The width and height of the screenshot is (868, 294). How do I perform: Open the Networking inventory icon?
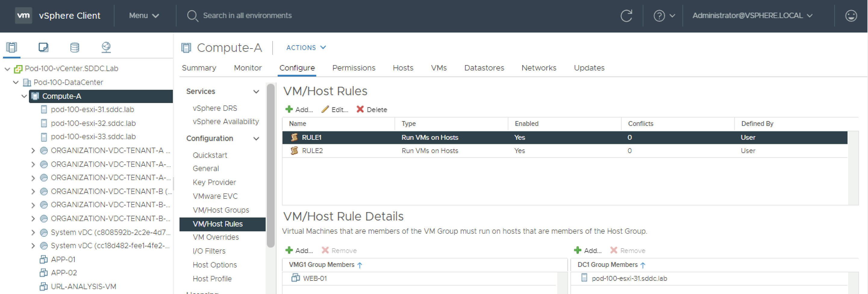(x=106, y=47)
